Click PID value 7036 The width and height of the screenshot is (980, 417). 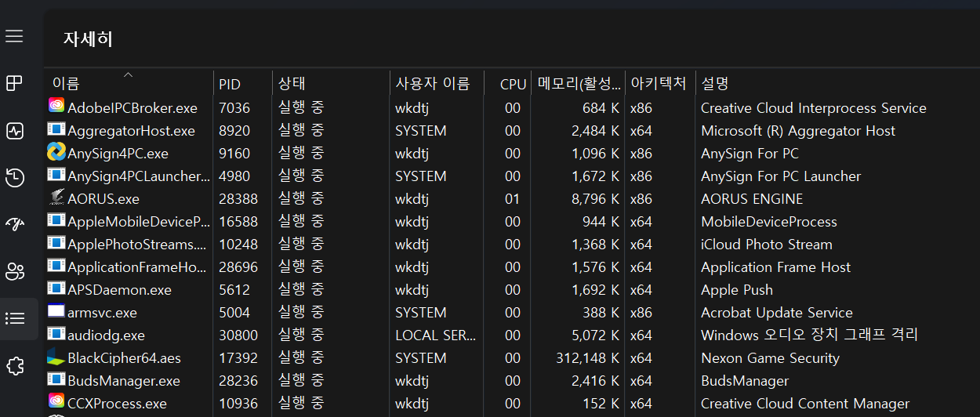tap(234, 108)
